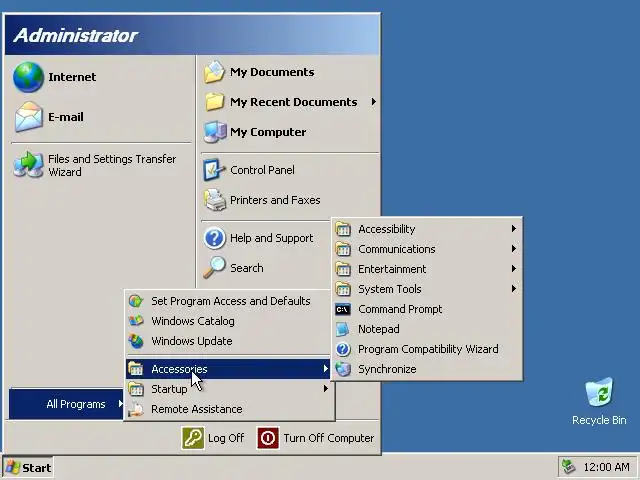
Task: Open the Internet globe icon
Action: 28,77
